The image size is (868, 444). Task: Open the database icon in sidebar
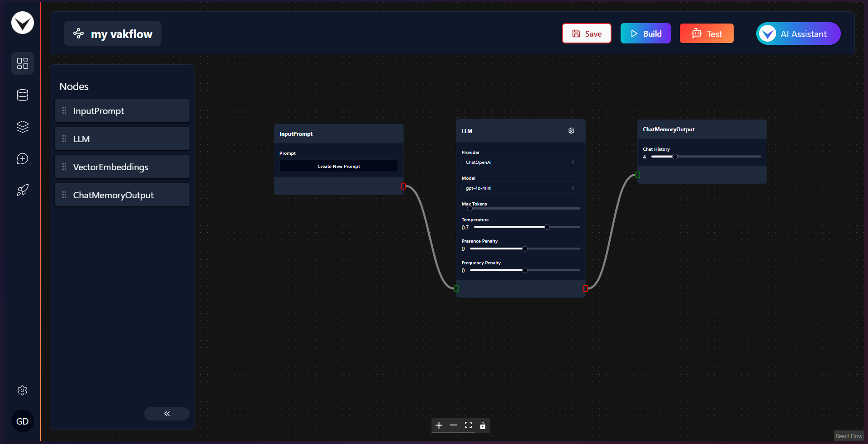point(23,95)
